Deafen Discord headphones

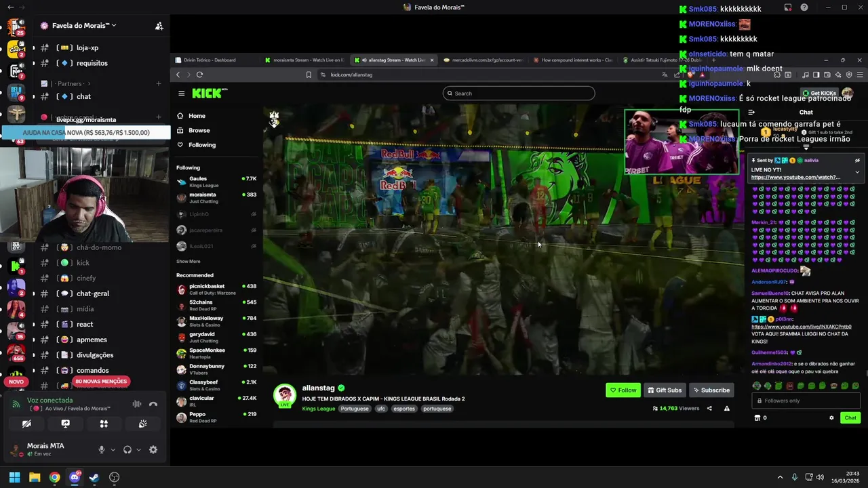[127, 449]
